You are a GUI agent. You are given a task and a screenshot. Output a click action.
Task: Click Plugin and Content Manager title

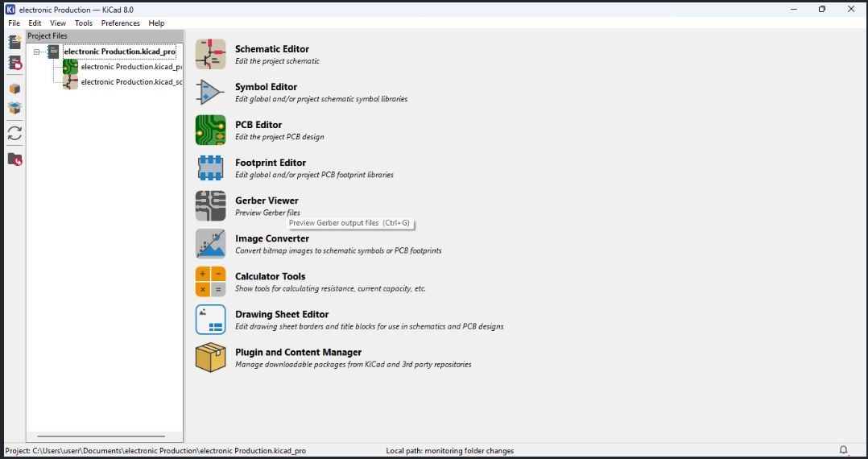(299, 352)
